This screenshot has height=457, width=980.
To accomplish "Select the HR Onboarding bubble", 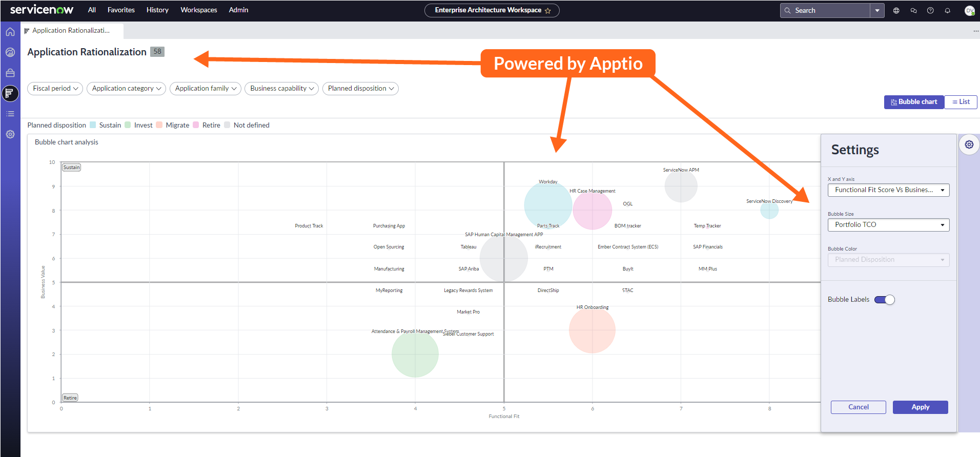I will pos(593,330).
